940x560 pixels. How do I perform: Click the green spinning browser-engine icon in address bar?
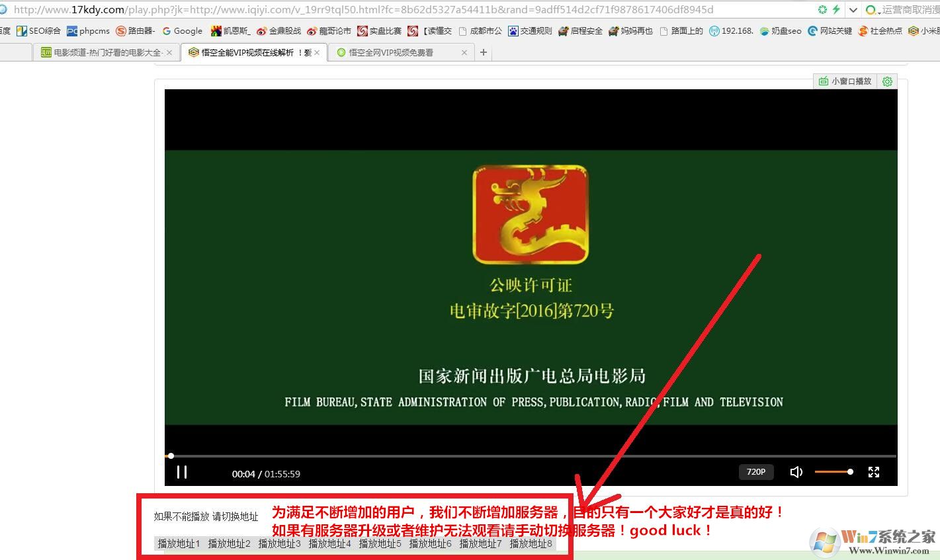[x=822, y=9]
